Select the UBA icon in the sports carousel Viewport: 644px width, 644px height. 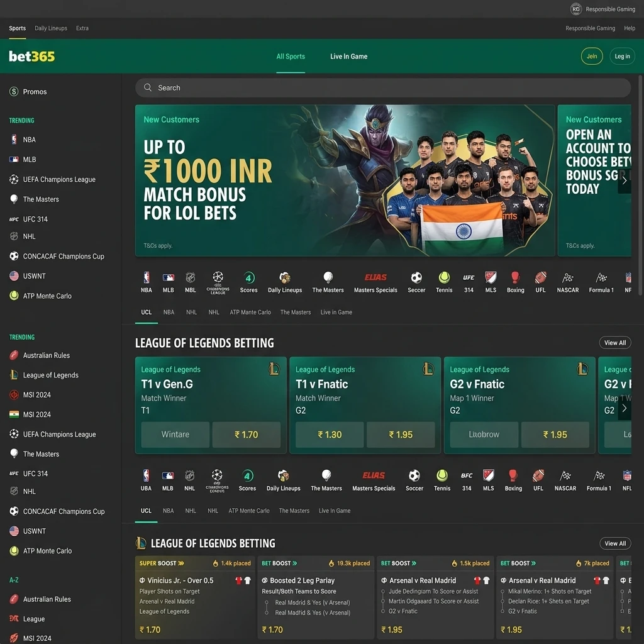146,480
